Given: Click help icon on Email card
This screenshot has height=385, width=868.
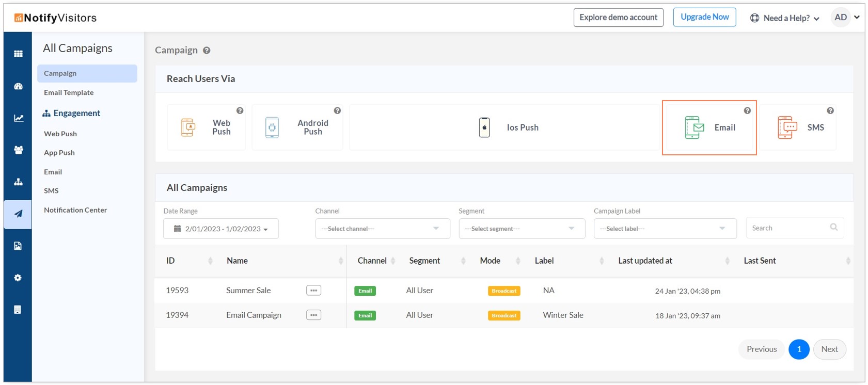Looking at the screenshot, I should point(747,110).
